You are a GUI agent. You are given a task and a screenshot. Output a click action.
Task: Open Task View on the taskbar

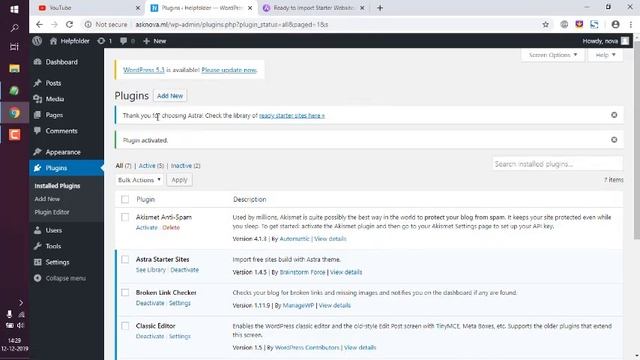click(x=14, y=47)
